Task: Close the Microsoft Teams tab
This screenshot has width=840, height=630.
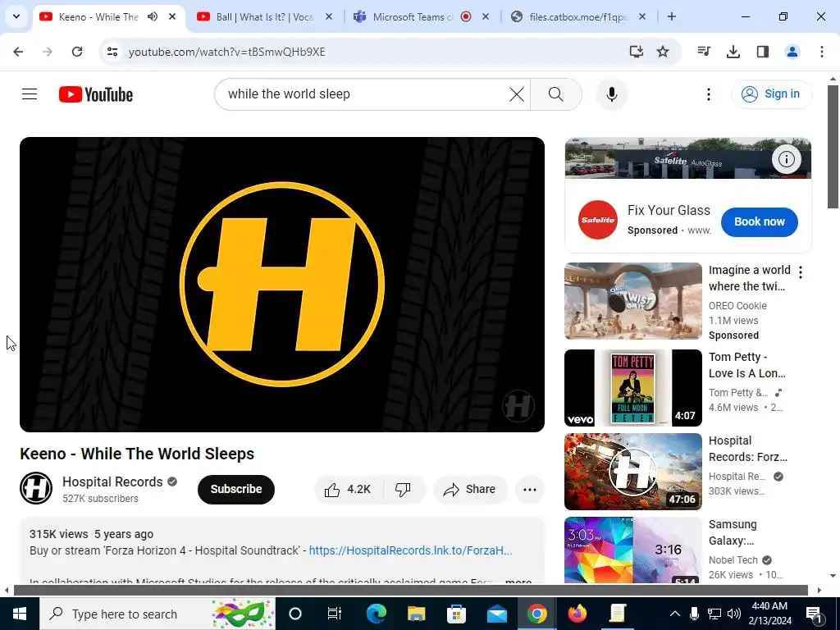Action: point(486,16)
